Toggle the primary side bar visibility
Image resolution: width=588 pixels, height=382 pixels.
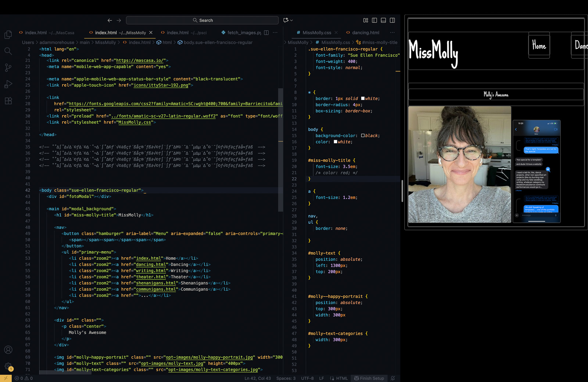374,20
